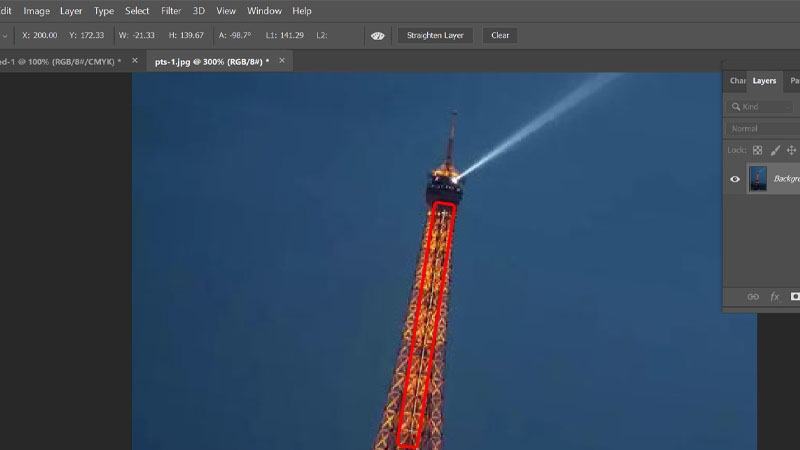The image size is (800, 450).
Task: Open the Layer menu
Action: coord(71,11)
